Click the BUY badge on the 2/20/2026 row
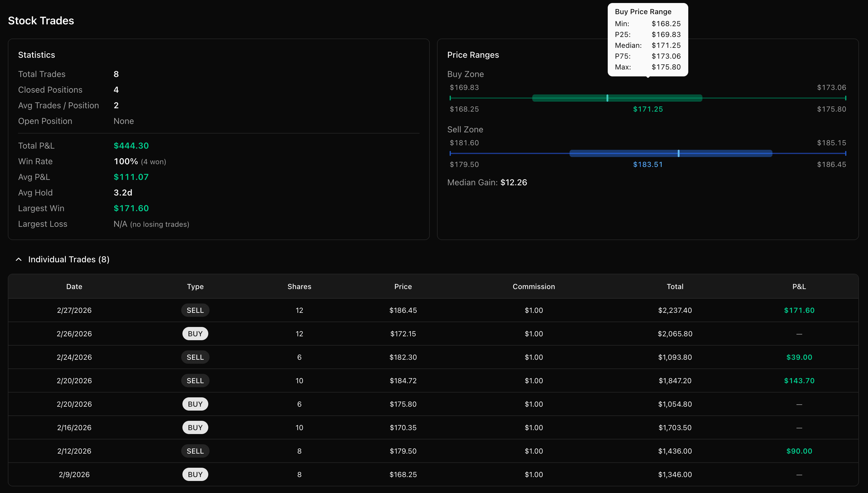 click(x=195, y=404)
